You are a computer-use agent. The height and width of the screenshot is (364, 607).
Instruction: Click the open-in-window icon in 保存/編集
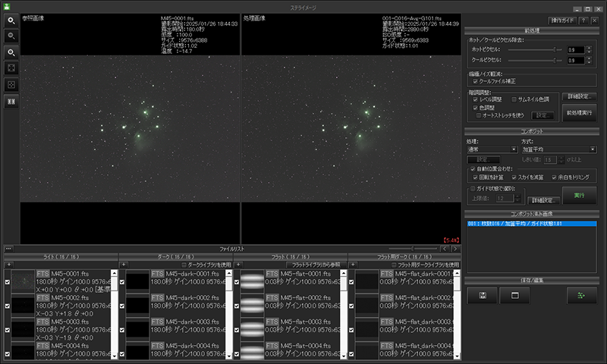click(514, 296)
